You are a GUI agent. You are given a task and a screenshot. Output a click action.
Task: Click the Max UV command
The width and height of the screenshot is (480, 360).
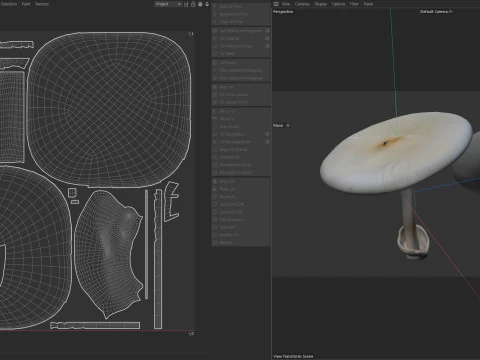(x=241, y=87)
